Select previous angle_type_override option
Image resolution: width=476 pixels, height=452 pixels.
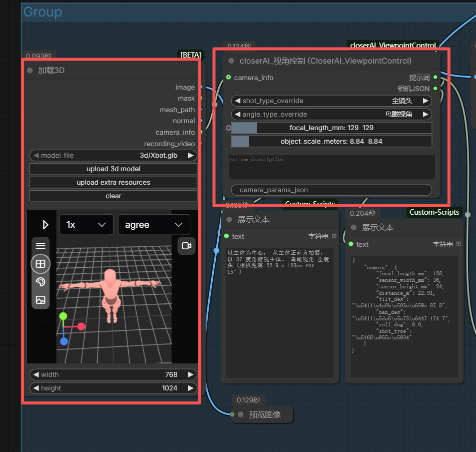click(x=238, y=115)
